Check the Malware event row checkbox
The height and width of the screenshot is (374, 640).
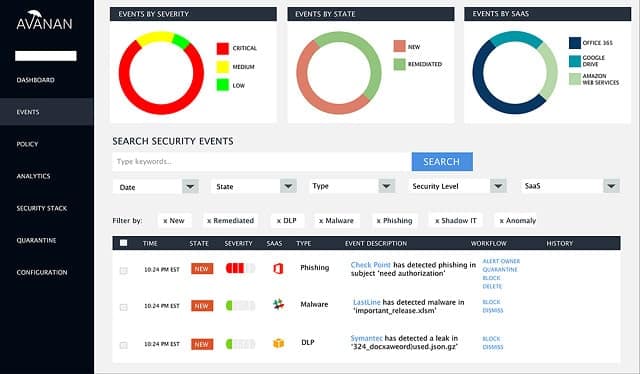[x=123, y=307]
